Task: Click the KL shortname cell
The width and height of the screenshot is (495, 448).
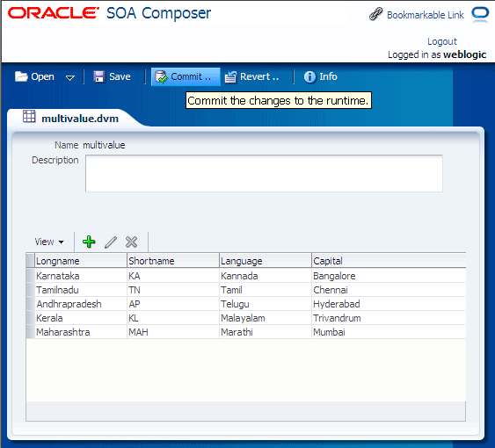Action: point(173,318)
